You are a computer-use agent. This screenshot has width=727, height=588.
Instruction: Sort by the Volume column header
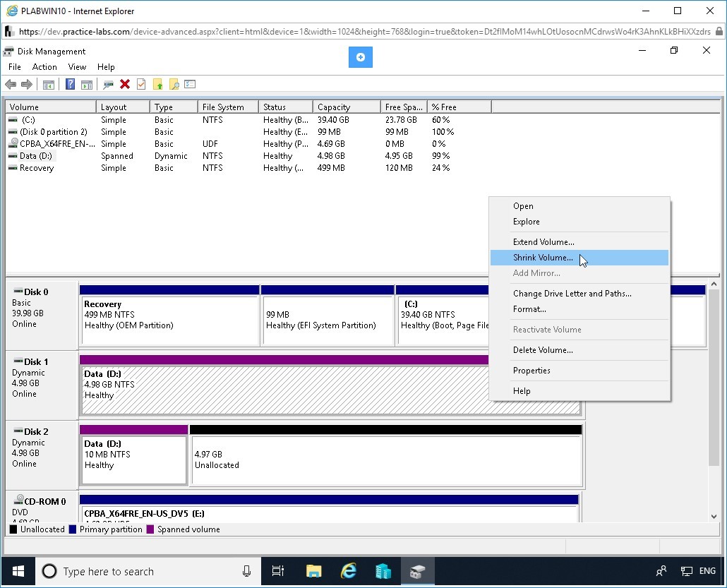[51, 107]
